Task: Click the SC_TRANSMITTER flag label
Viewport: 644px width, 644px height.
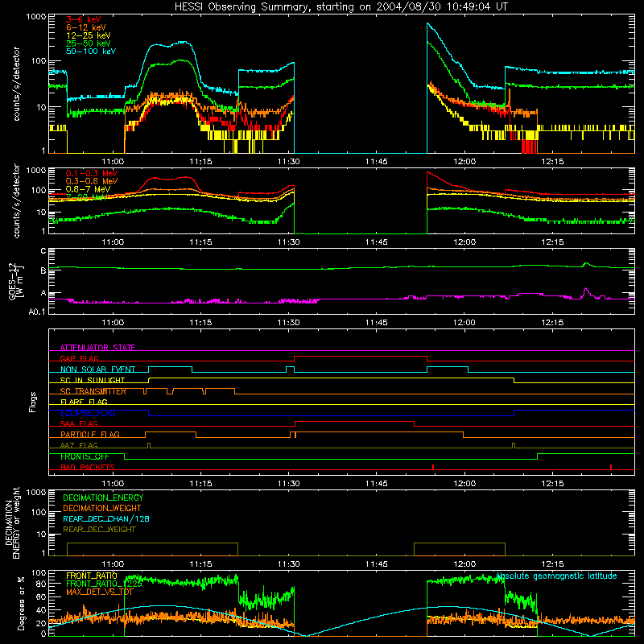Action: 93,391
